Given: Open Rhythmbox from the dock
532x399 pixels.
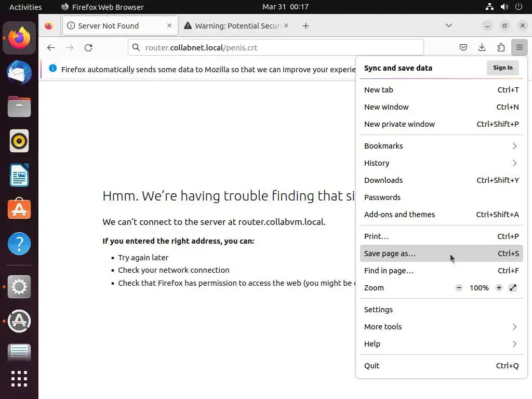Looking at the screenshot, I should tap(19, 141).
